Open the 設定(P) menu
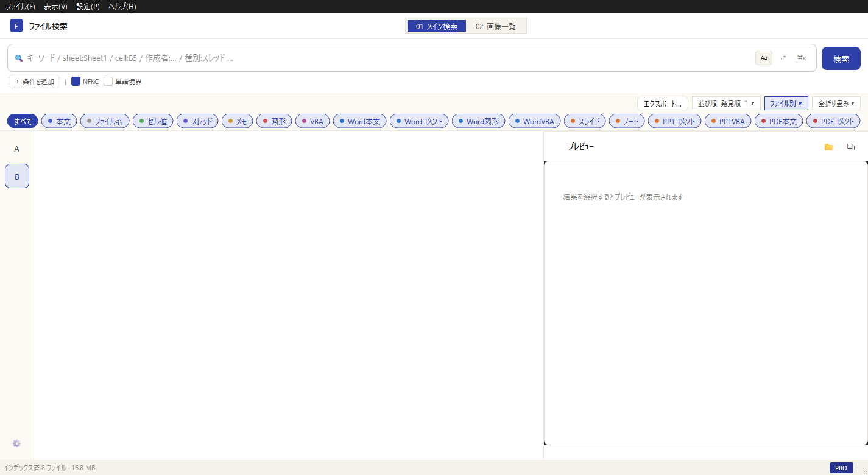Screen dimensions: 868x475 (x=88, y=7)
